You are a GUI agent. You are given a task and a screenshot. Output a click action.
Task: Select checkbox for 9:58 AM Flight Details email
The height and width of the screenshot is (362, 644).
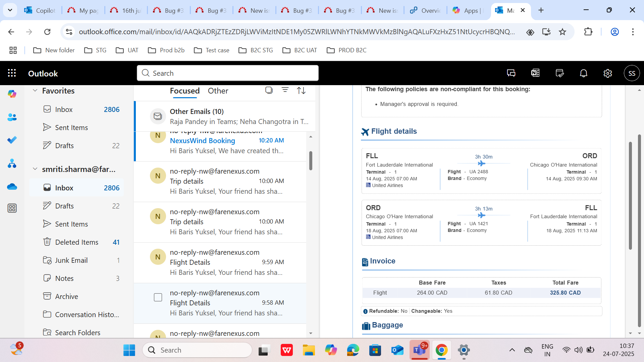point(158,297)
